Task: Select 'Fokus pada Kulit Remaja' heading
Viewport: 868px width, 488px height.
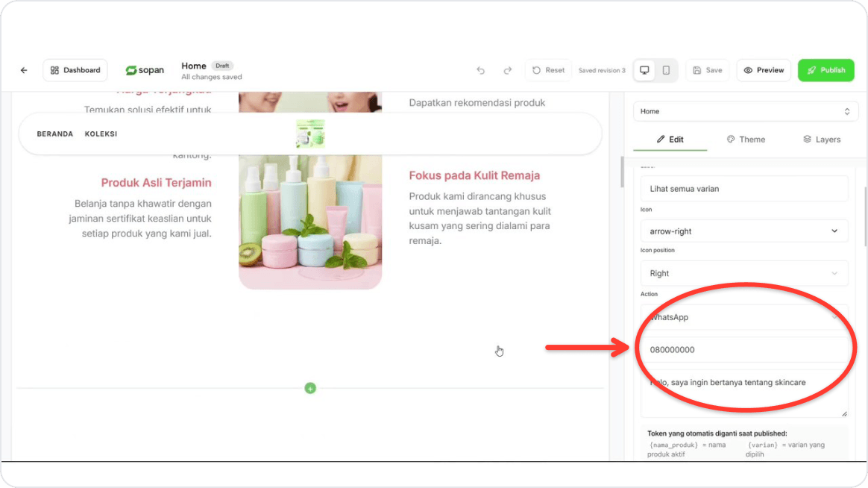Action: (x=474, y=175)
